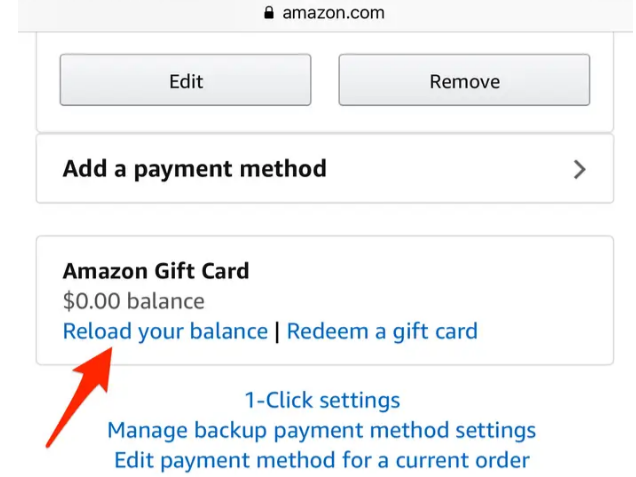The image size is (636, 477).
Task: Click empty space between payment method text and chevron
Action: pos(450,169)
